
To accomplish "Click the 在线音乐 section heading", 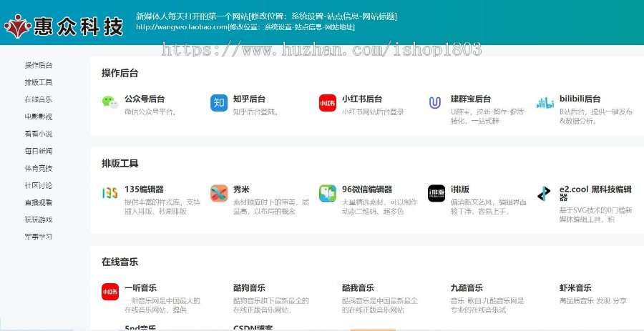I will click(x=120, y=262).
